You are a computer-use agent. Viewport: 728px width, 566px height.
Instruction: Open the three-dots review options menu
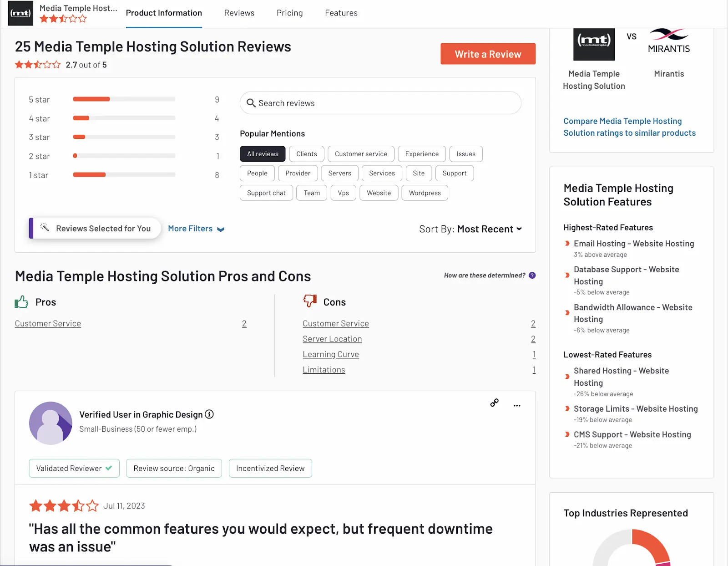tap(517, 405)
